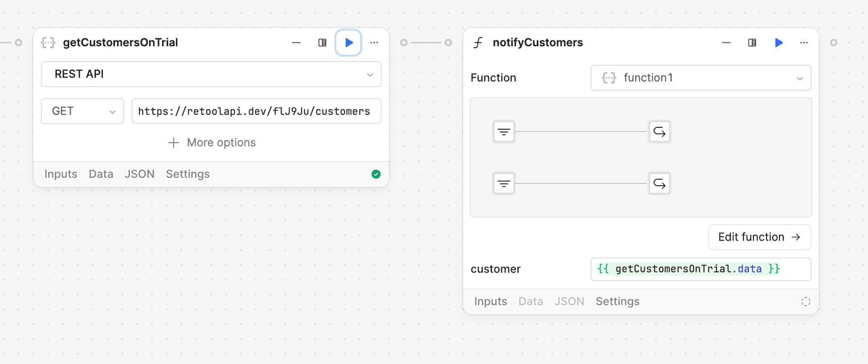Viewport: 868px width, 364px height.
Task: Click the bottom loop node in function preview
Action: tap(659, 184)
